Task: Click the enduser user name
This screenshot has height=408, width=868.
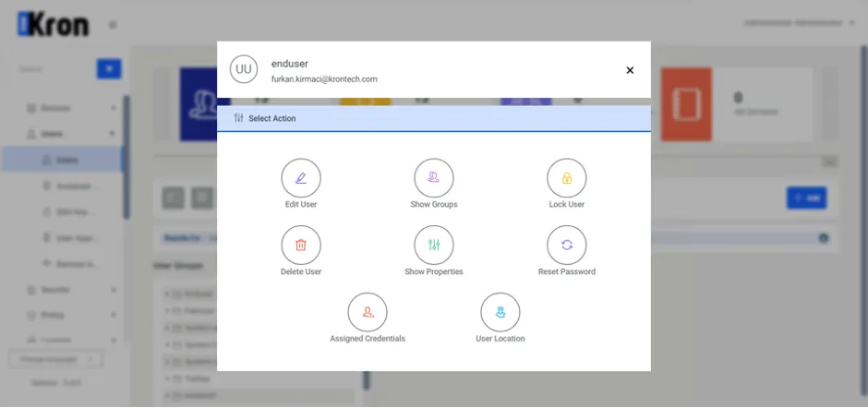Action: point(290,64)
